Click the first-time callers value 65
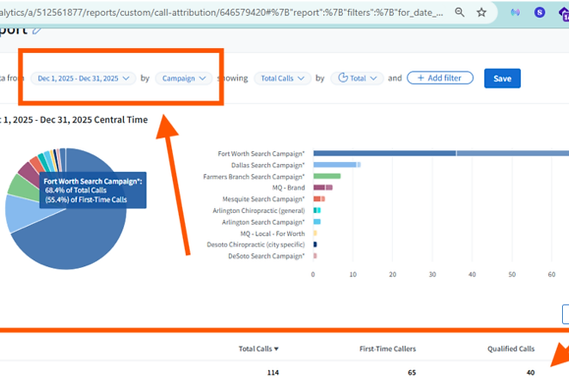The width and height of the screenshot is (569, 383). coord(412,373)
